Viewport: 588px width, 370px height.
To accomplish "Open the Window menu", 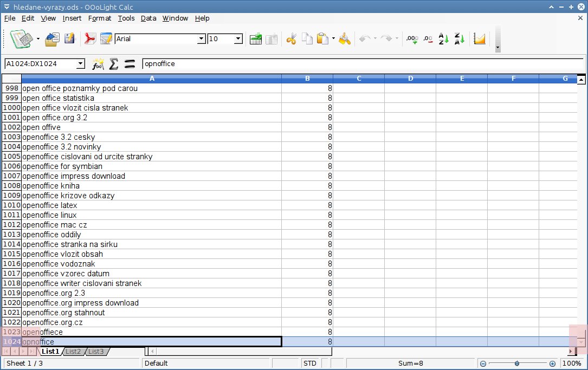I will click(x=175, y=18).
